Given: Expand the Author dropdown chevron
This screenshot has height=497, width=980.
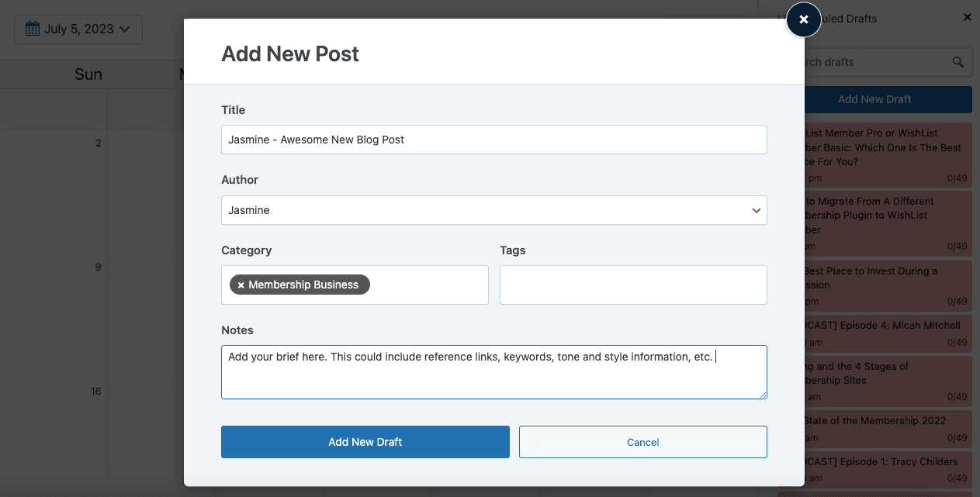Looking at the screenshot, I should point(756,210).
